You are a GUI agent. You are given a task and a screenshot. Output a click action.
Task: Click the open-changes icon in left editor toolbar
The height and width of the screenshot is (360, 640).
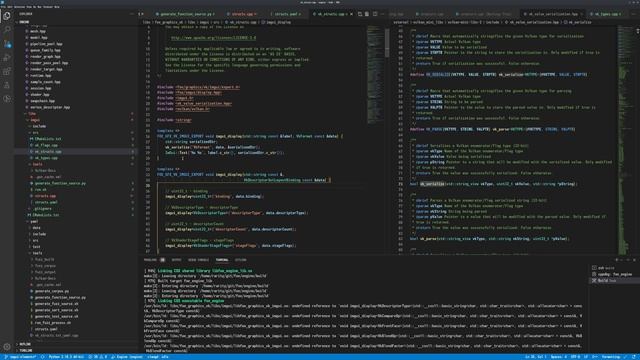pyautogui.click(x=360, y=14)
